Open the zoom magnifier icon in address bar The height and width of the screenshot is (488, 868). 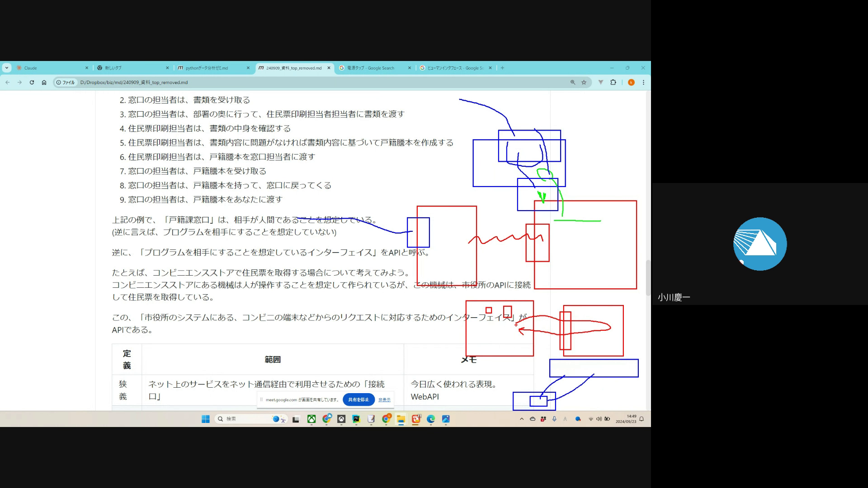(x=573, y=82)
